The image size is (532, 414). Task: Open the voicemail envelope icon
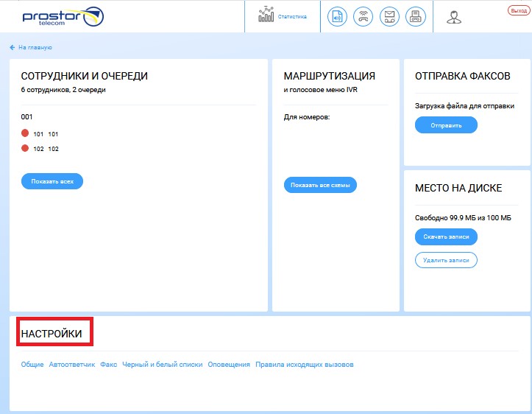tap(389, 16)
